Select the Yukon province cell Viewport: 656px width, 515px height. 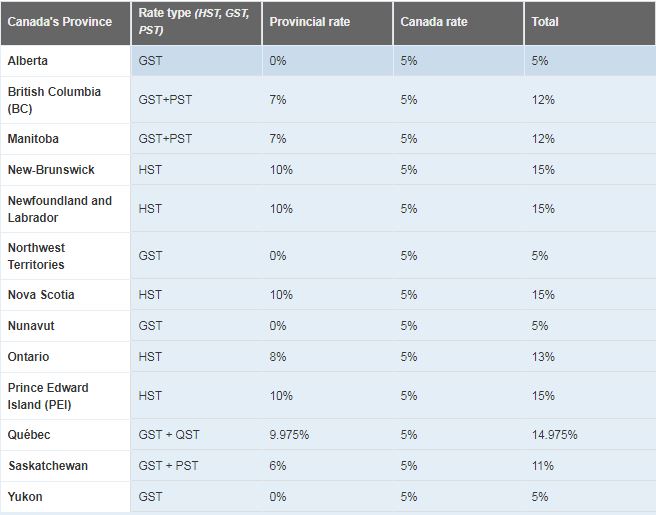(25, 497)
